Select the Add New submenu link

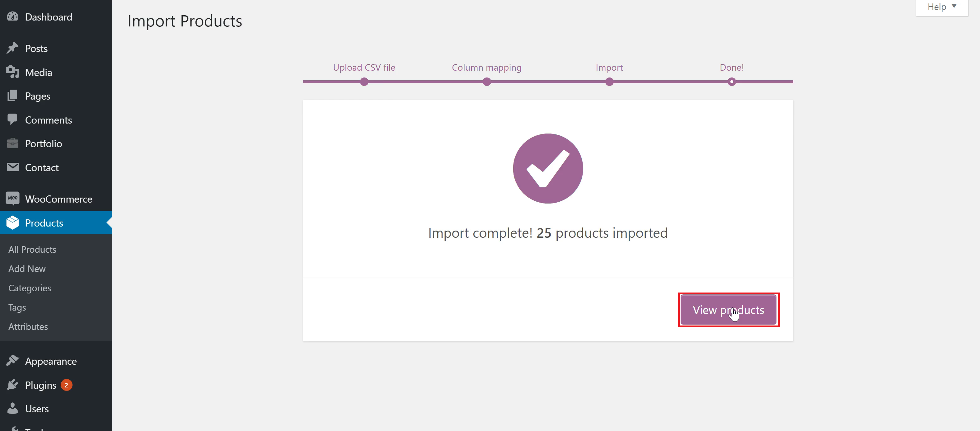[27, 269]
